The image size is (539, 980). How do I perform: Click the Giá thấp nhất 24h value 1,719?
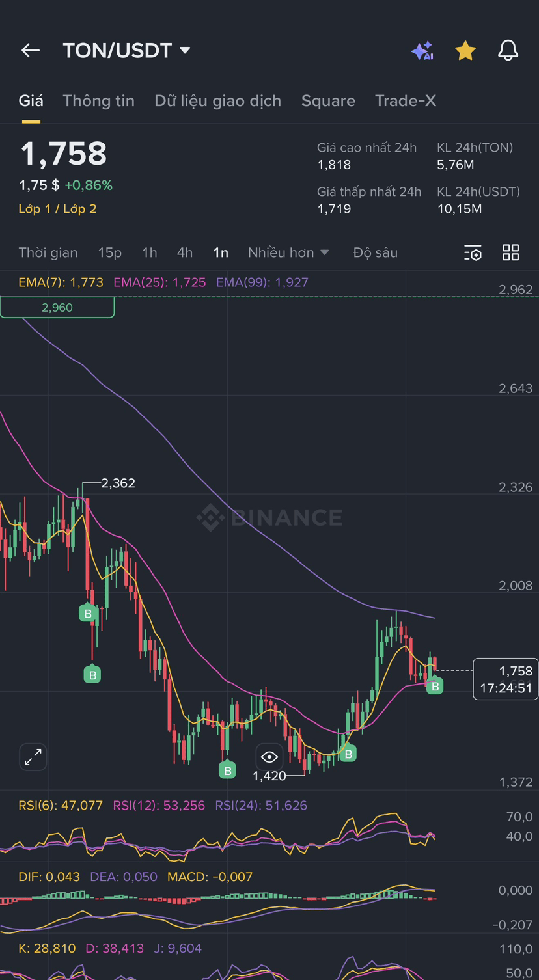pos(334,209)
